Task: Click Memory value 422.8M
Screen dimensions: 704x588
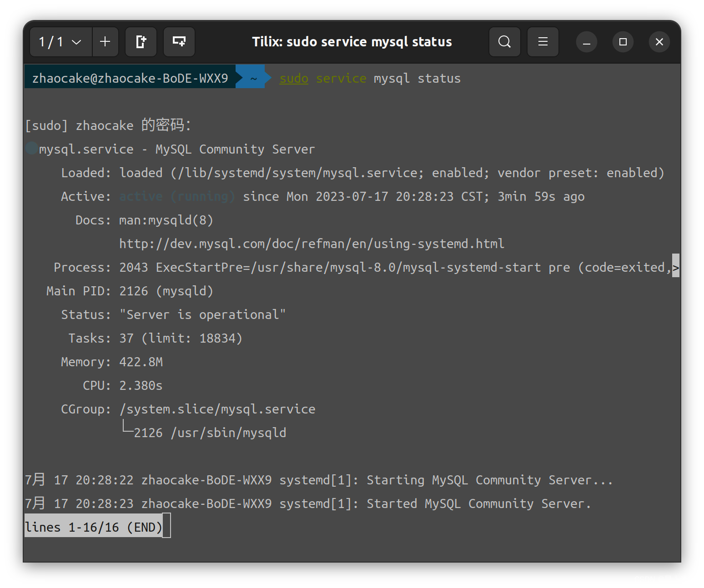Action: 141,362
